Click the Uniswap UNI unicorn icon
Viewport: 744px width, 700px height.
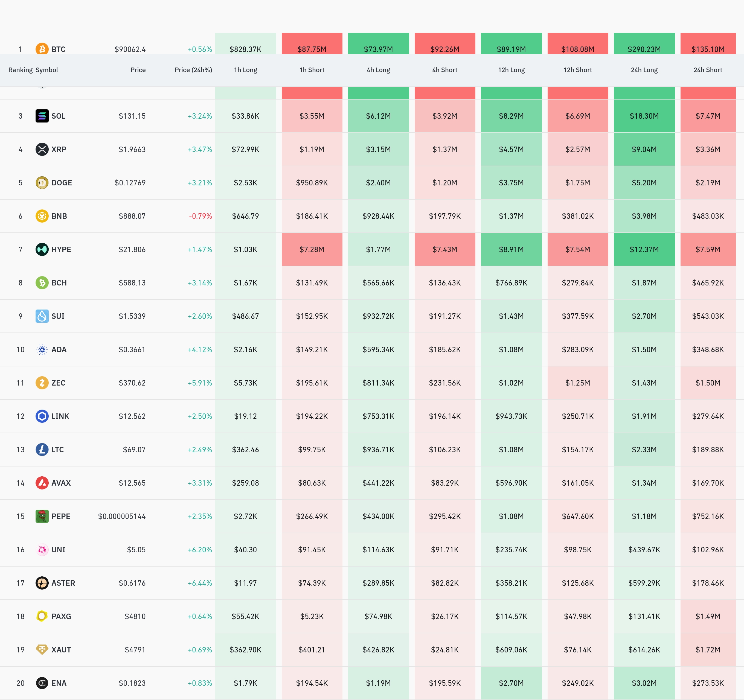click(42, 549)
